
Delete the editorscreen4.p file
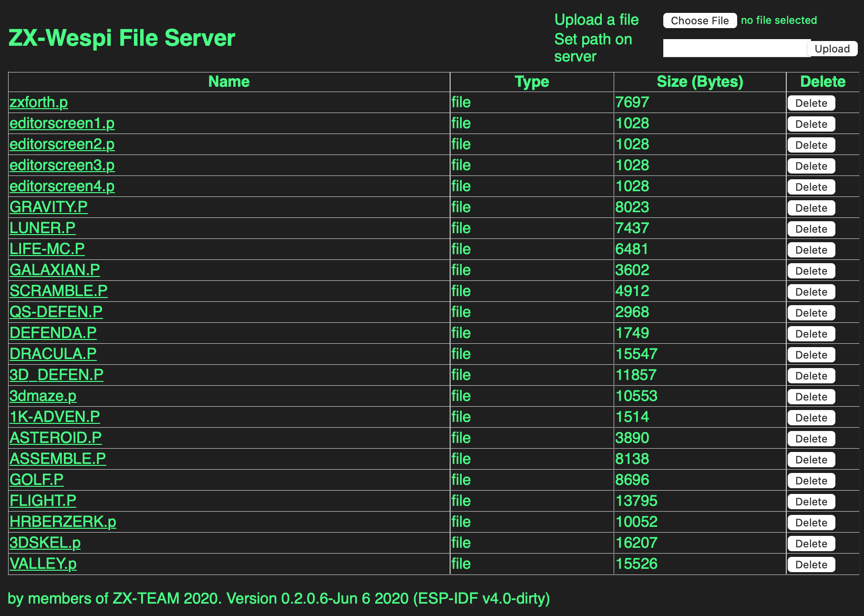pos(811,187)
